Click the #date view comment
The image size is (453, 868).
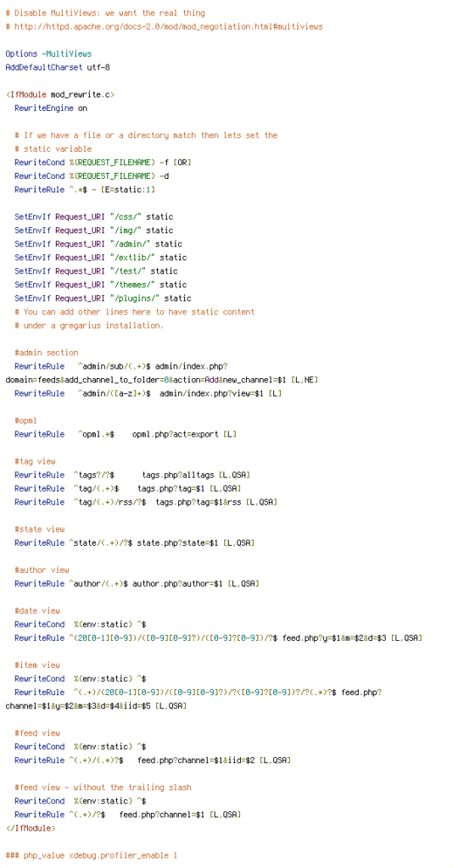tap(37, 611)
